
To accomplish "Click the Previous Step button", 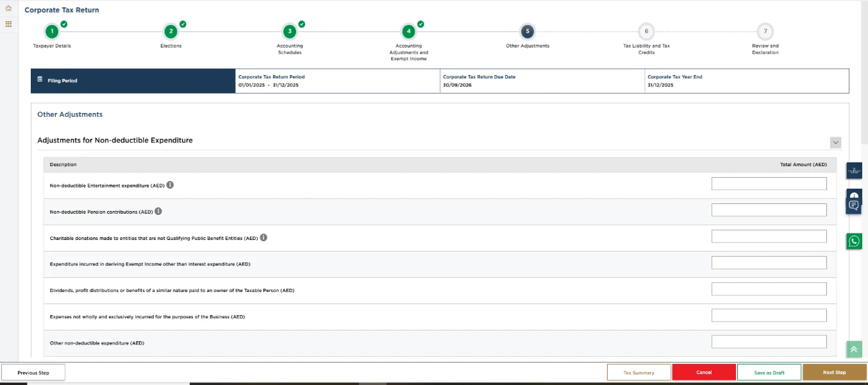I will [x=33, y=372].
